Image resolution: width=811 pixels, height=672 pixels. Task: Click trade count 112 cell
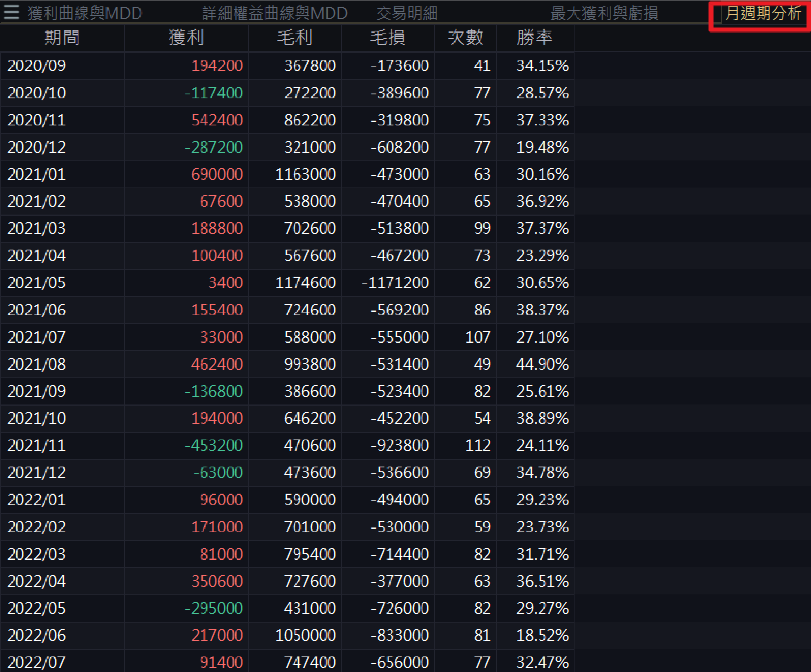[478, 446]
